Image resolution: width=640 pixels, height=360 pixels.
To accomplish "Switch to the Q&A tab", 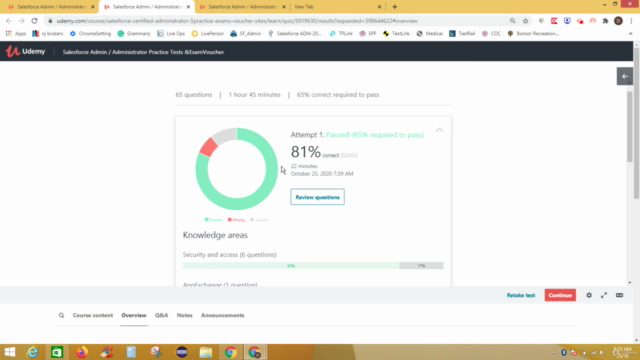I will tap(161, 315).
